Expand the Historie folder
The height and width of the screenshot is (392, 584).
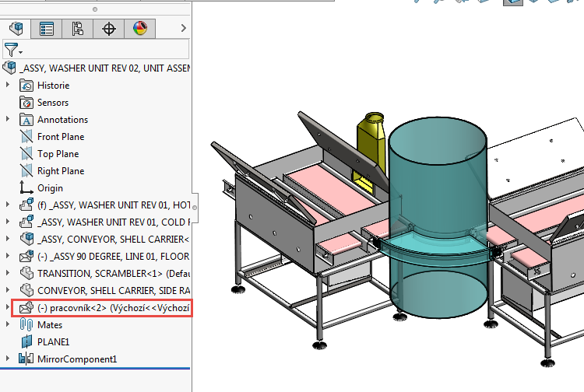tap(8, 85)
